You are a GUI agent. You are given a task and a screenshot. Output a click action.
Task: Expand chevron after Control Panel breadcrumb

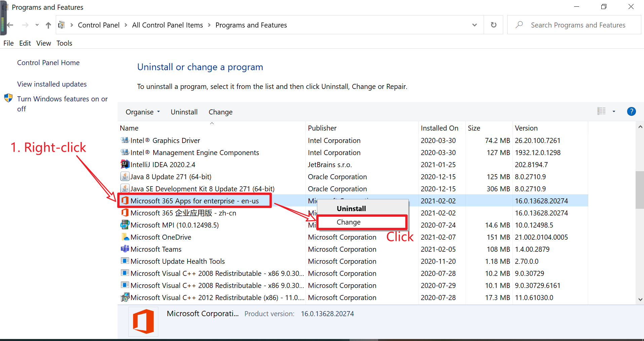(126, 25)
